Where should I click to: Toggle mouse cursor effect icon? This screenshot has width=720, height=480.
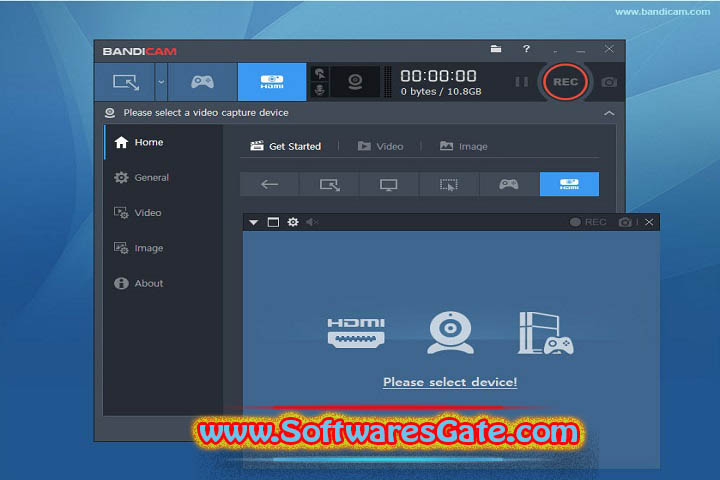point(320,74)
